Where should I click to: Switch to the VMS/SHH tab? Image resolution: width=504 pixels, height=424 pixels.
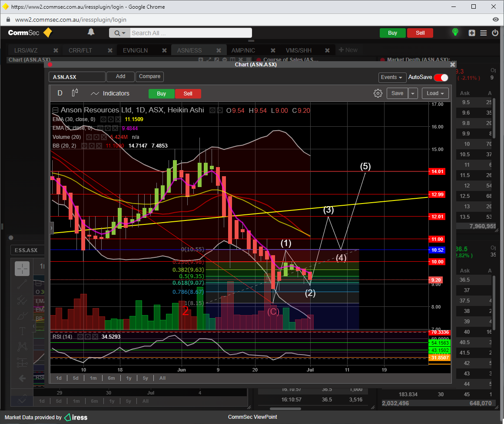[x=298, y=50]
